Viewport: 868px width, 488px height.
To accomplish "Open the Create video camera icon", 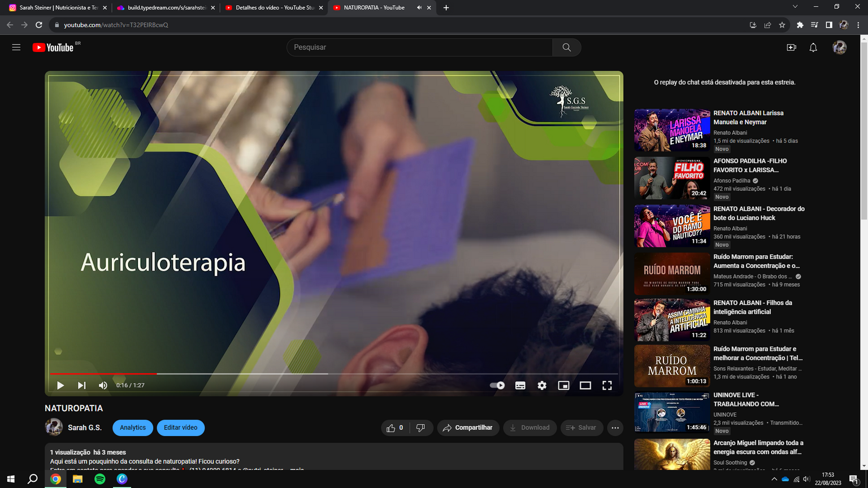I will click(791, 47).
